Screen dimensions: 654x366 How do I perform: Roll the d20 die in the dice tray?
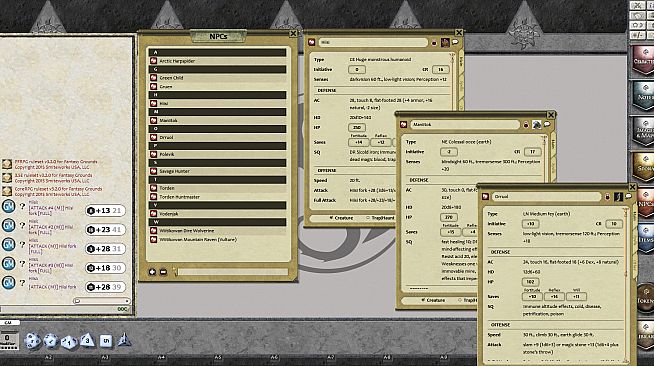coord(32,341)
